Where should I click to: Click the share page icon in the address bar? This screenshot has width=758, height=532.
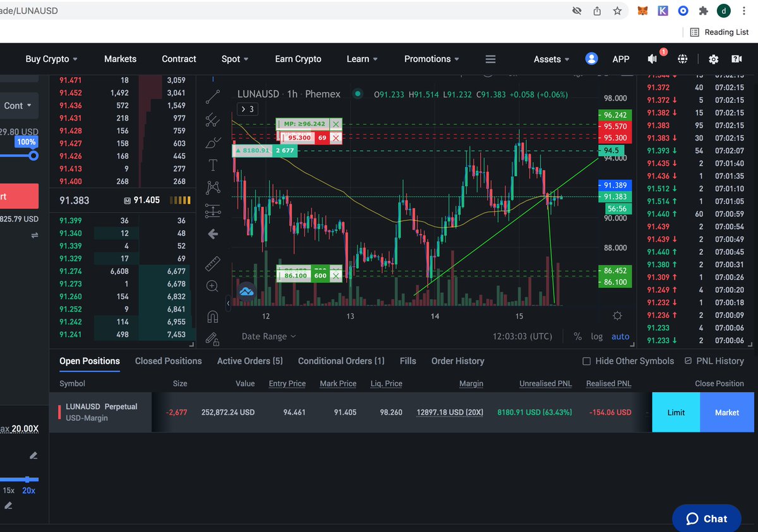(597, 11)
